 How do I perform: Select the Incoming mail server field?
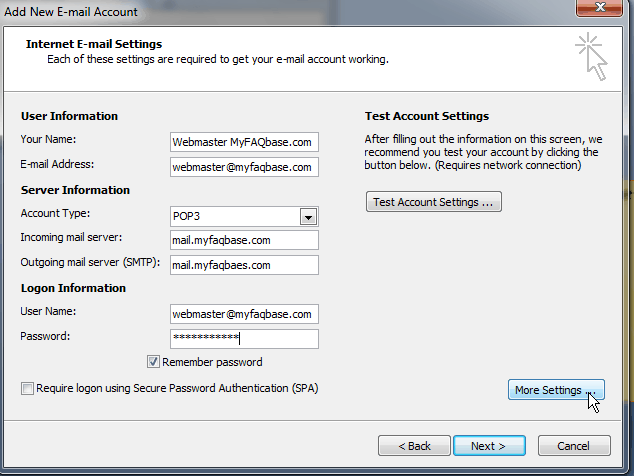click(244, 240)
